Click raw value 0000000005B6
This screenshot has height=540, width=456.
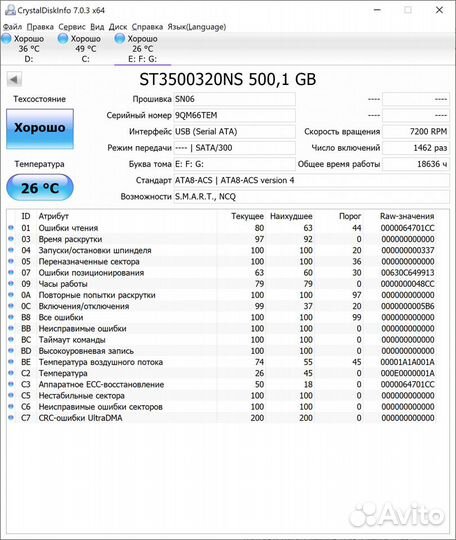click(407, 306)
